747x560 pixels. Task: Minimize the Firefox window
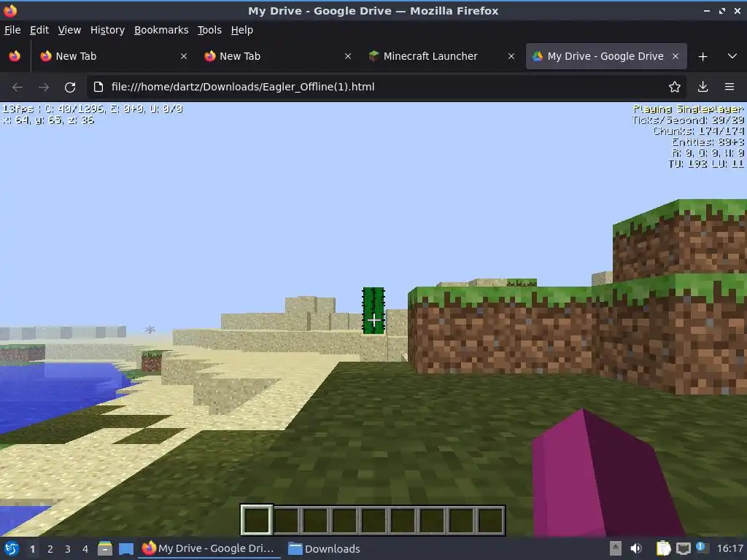coord(706,10)
